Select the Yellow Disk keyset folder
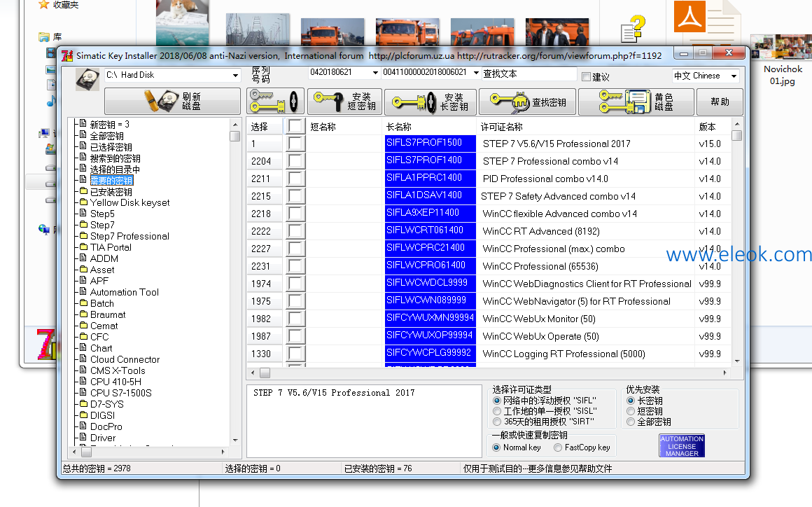 click(x=129, y=202)
